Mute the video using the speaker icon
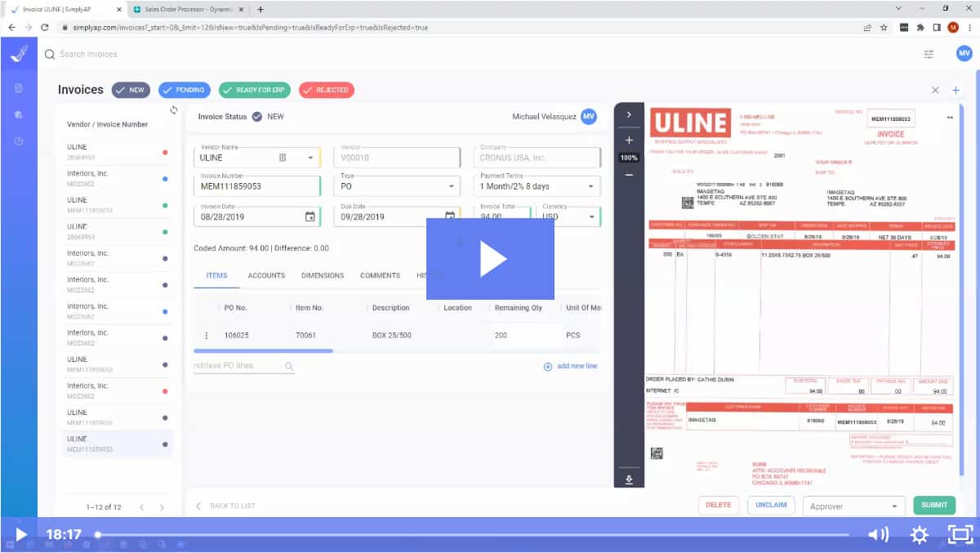 pyautogui.click(x=878, y=535)
